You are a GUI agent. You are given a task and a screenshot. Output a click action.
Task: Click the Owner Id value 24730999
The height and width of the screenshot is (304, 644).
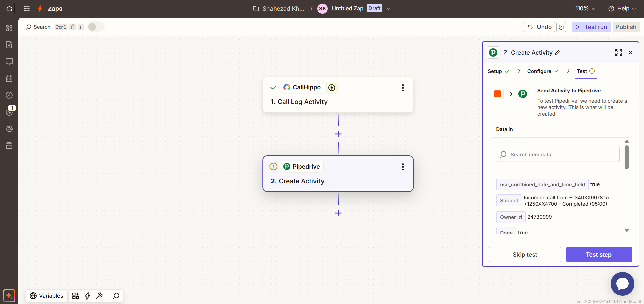click(539, 217)
